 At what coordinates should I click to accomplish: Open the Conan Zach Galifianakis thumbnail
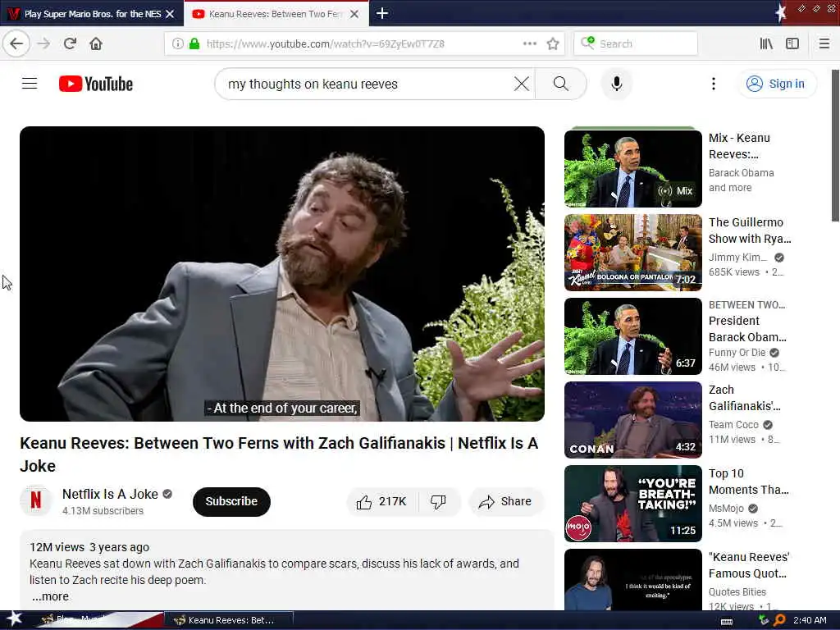click(633, 420)
